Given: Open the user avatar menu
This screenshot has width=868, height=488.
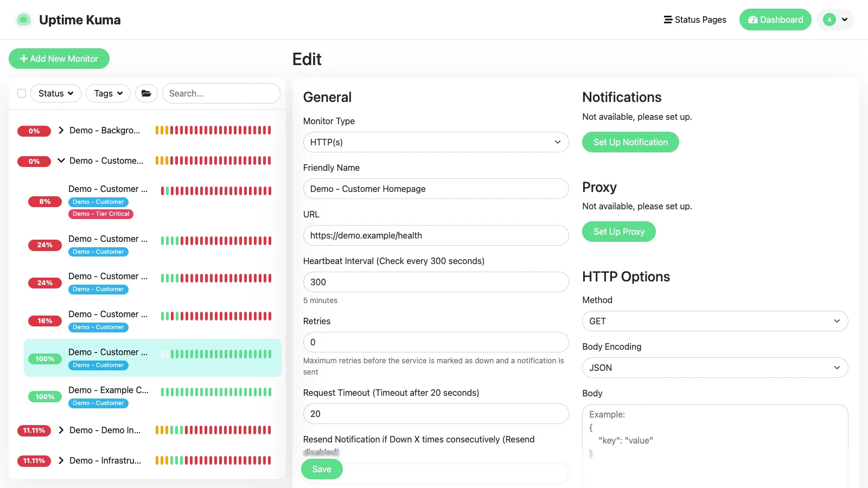Looking at the screenshot, I should click(835, 20).
